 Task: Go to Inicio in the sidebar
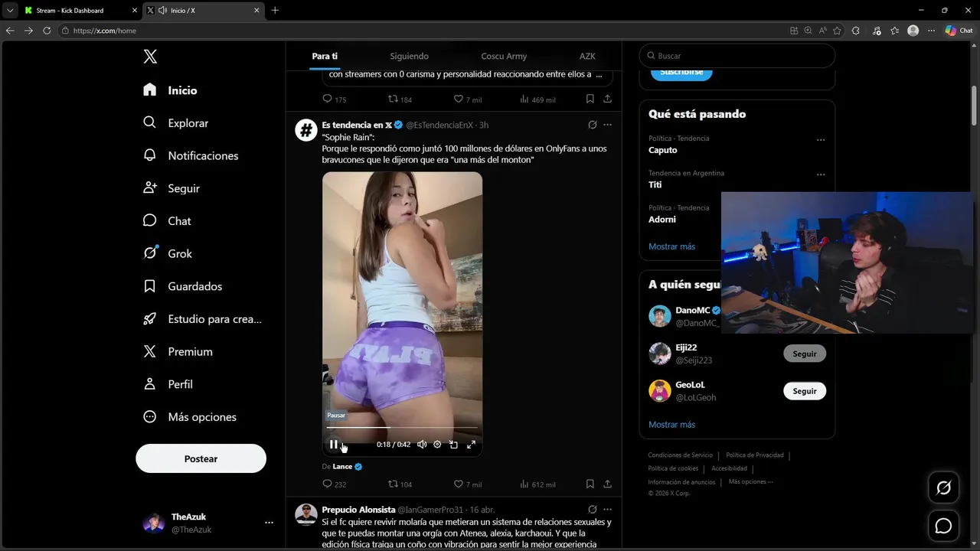click(x=171, y=90)
